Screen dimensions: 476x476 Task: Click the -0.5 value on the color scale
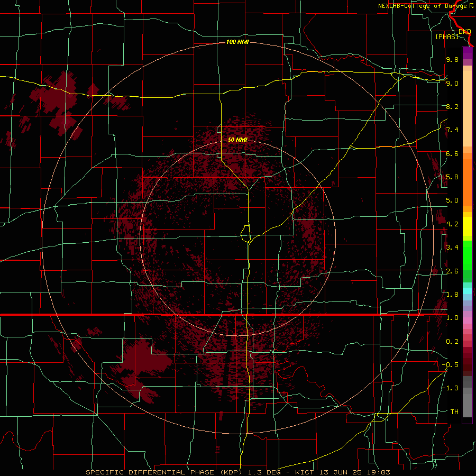tap(450, 365)
